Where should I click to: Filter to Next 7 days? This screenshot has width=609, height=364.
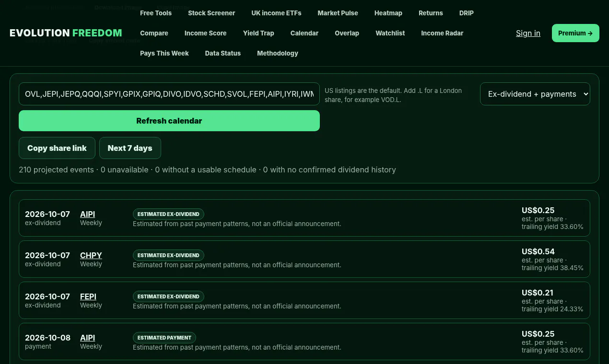click(130, 148)
